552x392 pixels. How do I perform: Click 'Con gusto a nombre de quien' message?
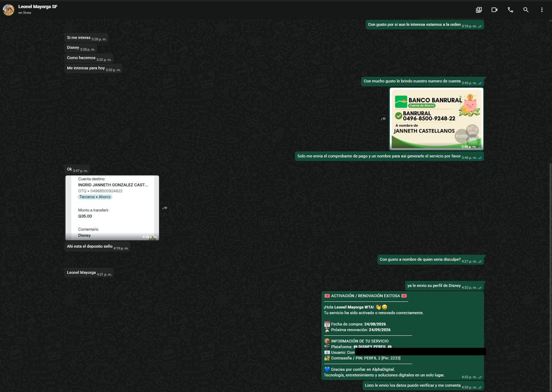(x=431, y=260)
